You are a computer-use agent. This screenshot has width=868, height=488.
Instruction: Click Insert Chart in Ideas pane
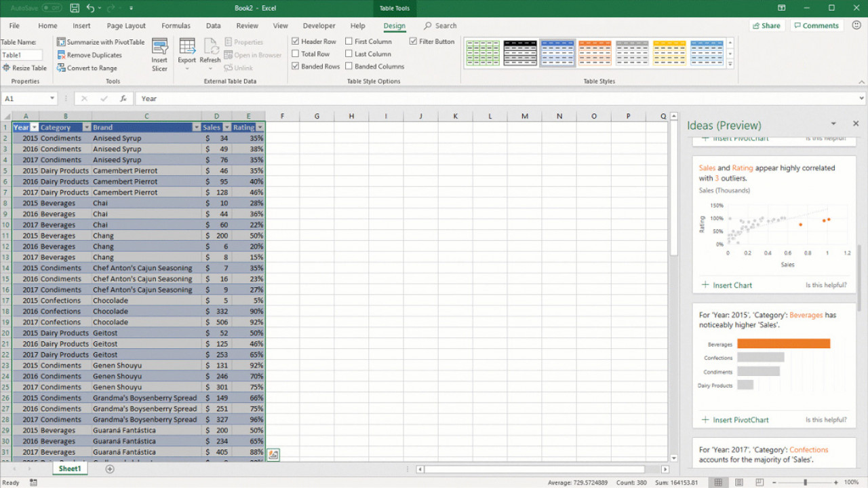tap(732, 285)
